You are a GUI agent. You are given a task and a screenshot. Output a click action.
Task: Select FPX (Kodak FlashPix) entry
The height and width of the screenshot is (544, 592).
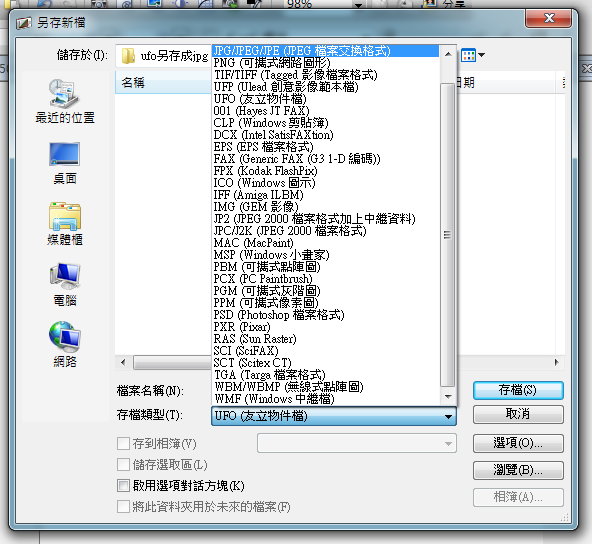325,171
